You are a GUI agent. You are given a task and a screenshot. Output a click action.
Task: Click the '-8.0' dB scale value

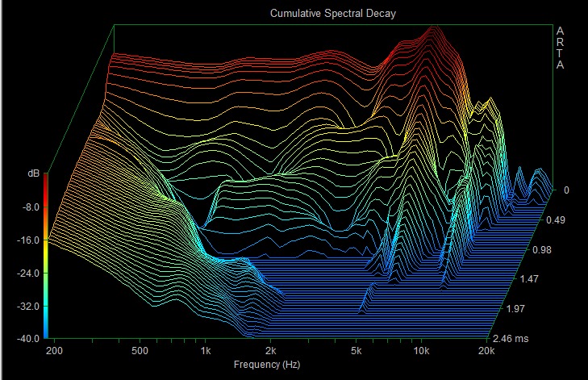coord(31,207)
